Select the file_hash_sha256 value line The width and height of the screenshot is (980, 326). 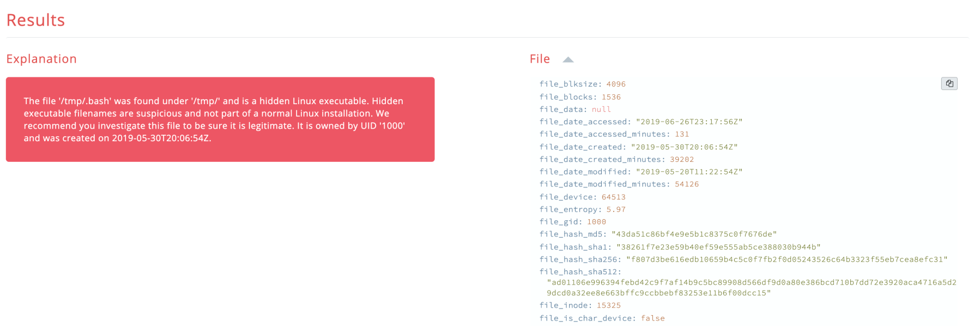point(743,259)
